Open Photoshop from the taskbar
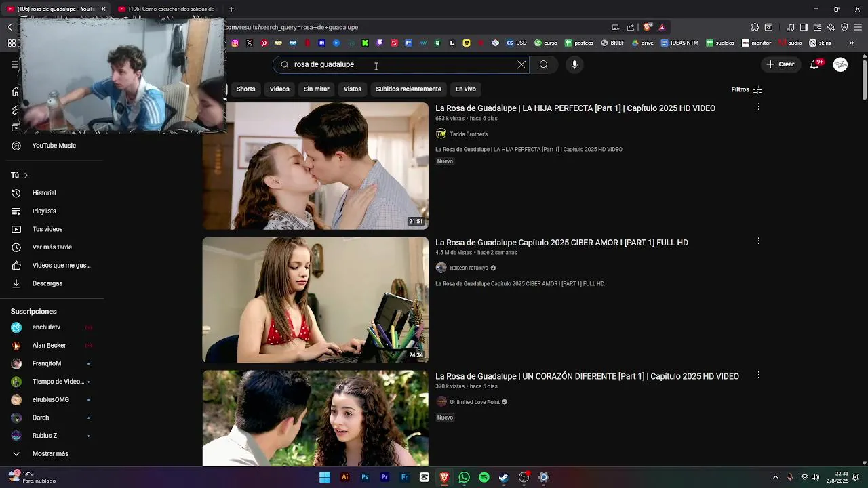The width and height of the screenshot is (868, 488). (365, 477)
